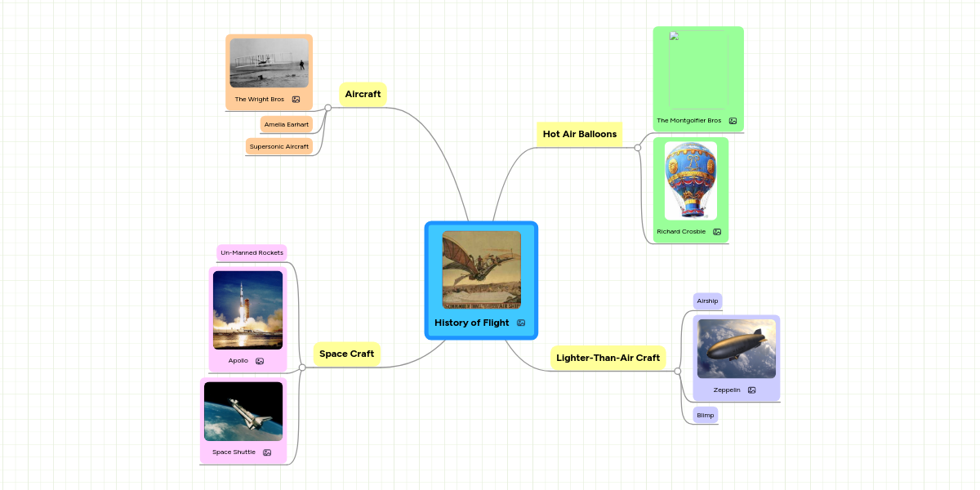The width and height of the screenshot is (980, 490).
Task: Collapse the Aircraft branch via its connector dot
Action: [327, 107]
